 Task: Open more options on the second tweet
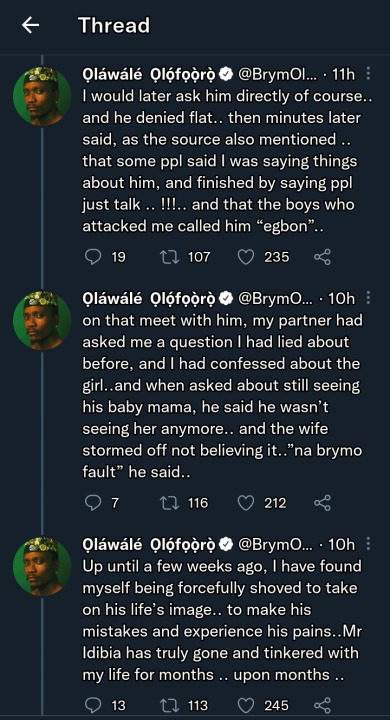pyautogui.click(x=368, y=299)
